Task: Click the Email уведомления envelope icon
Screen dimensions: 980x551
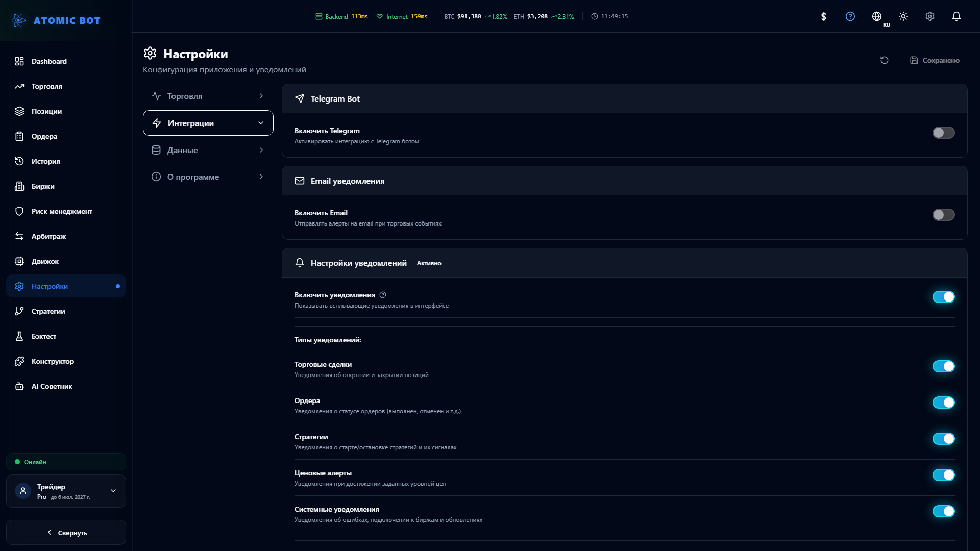Action: (x=300, y=181)
